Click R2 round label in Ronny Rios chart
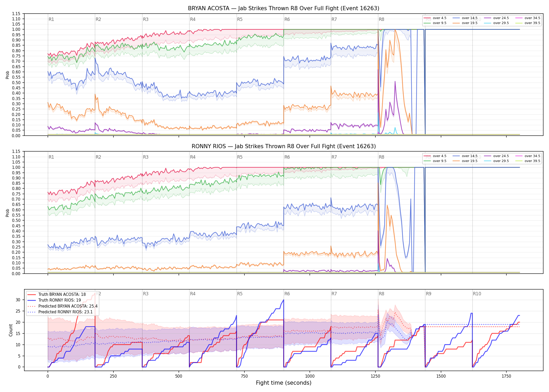The height and width of the screenshot is (392, 549). [98, 157]
